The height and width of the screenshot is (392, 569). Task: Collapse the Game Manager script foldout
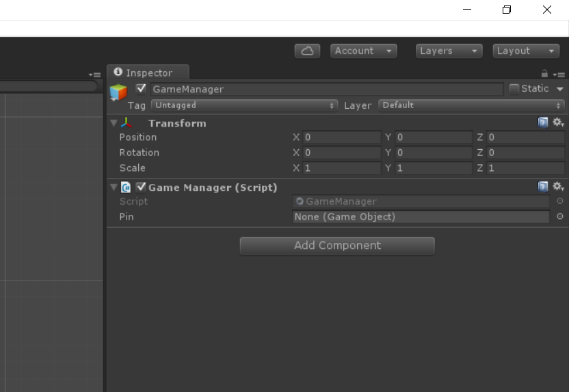[114, 187]
